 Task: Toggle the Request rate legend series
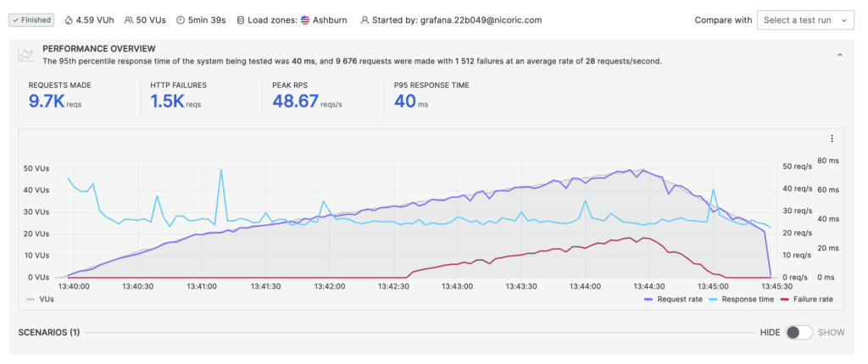(x=674, y=300)
